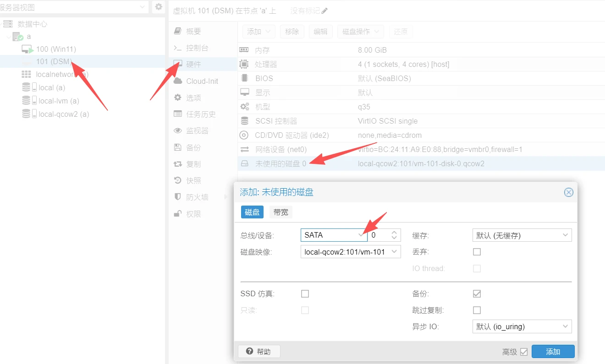This screenshot has width=605, height=364.
Task: Click the device number spinner field
Action: 379,235
